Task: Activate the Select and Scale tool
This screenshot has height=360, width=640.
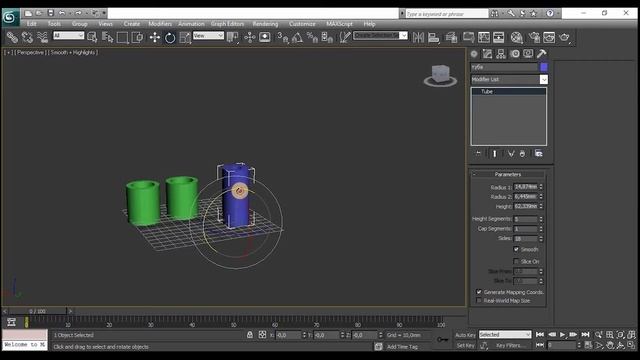Action: click(185, 38)
